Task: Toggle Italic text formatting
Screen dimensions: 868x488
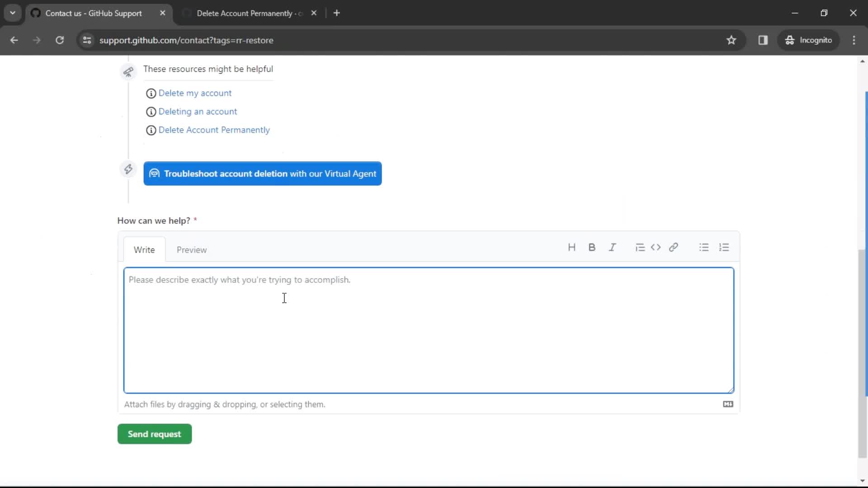Action: click(x=612, y=247)
